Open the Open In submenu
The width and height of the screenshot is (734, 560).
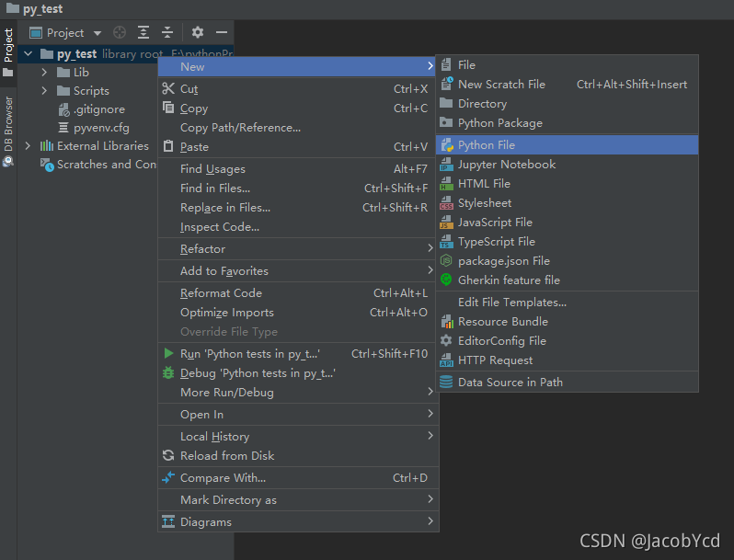point(298,414)
